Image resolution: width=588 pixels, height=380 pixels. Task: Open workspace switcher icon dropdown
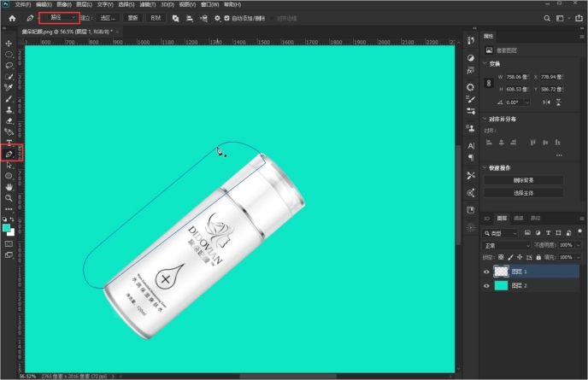tap(563, 18)
